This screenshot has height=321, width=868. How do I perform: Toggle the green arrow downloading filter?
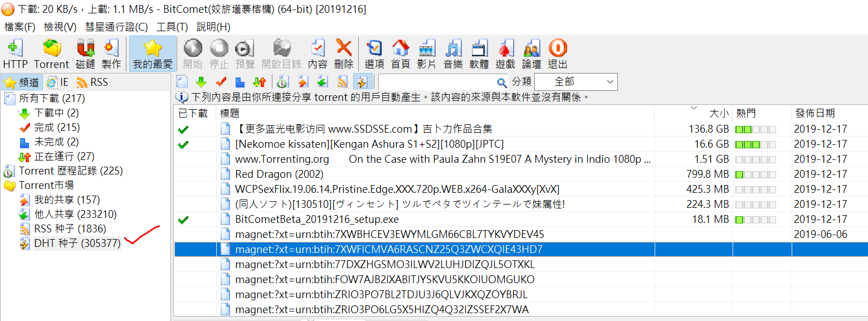pyautogui.click(x=201, y=82)
